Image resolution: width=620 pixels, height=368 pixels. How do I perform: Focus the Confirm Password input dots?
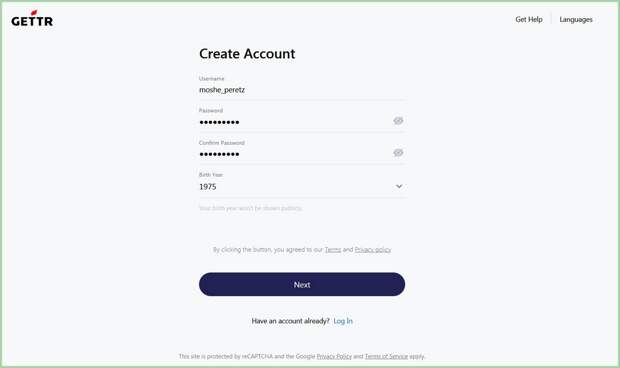(x=295, y=154)
